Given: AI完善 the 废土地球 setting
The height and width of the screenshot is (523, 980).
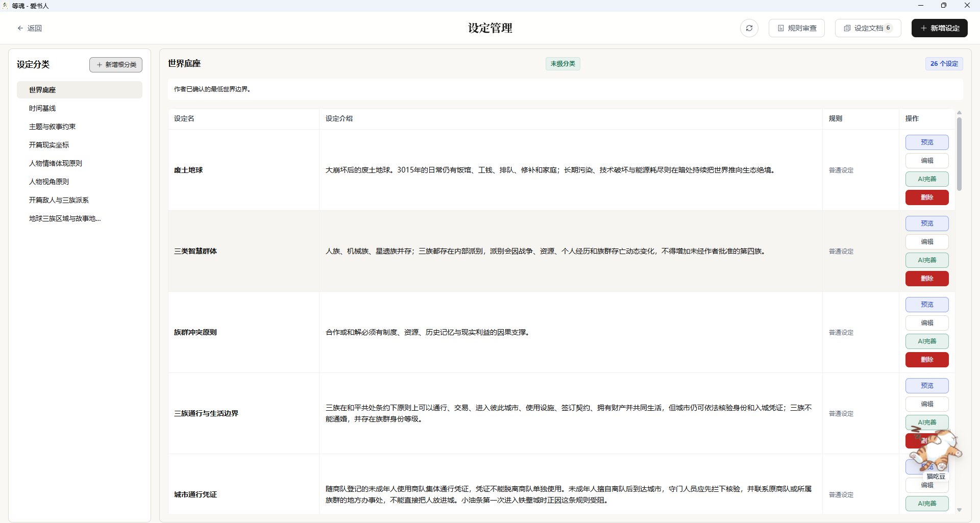Looking at the screenshot, I should (x=927, y=179).
